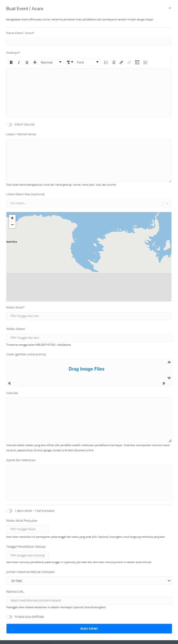Insert an ordered numbered list
The image size is (178, 644).
[114, 63]
